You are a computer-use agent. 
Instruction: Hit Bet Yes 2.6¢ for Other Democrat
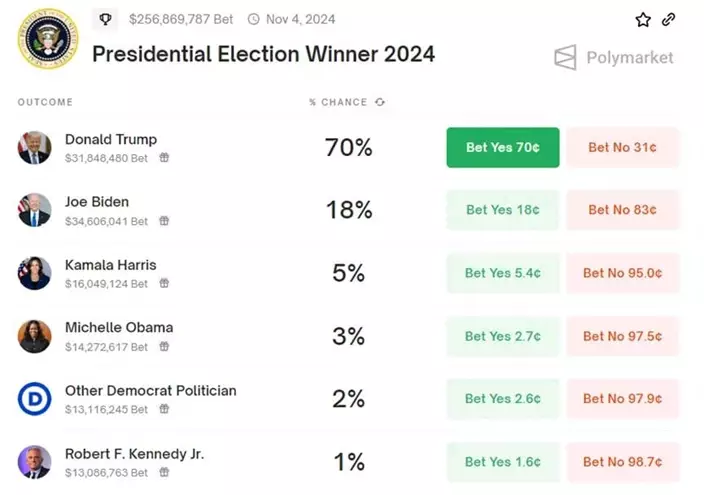coord(503,399)
